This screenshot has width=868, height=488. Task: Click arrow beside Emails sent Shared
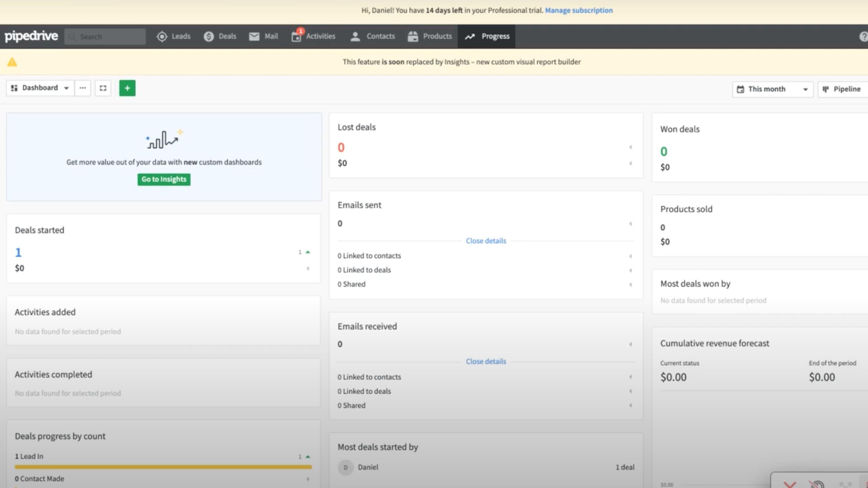click(x=631, y=285)
